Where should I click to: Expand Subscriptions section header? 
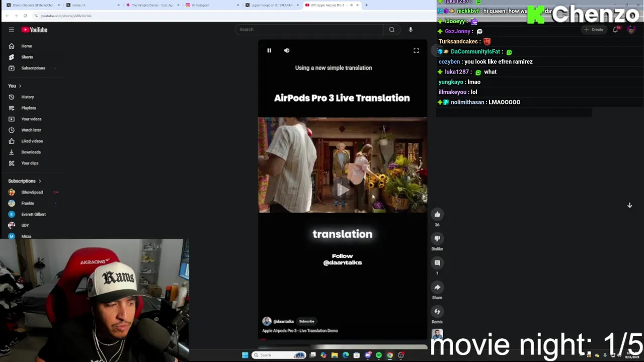coord(25,181)
